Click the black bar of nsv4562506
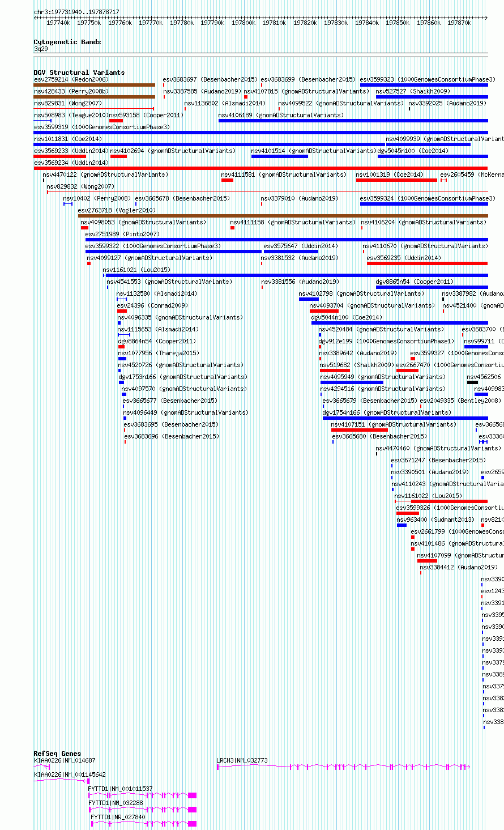The image size is (504, 830). pos(472,382)
